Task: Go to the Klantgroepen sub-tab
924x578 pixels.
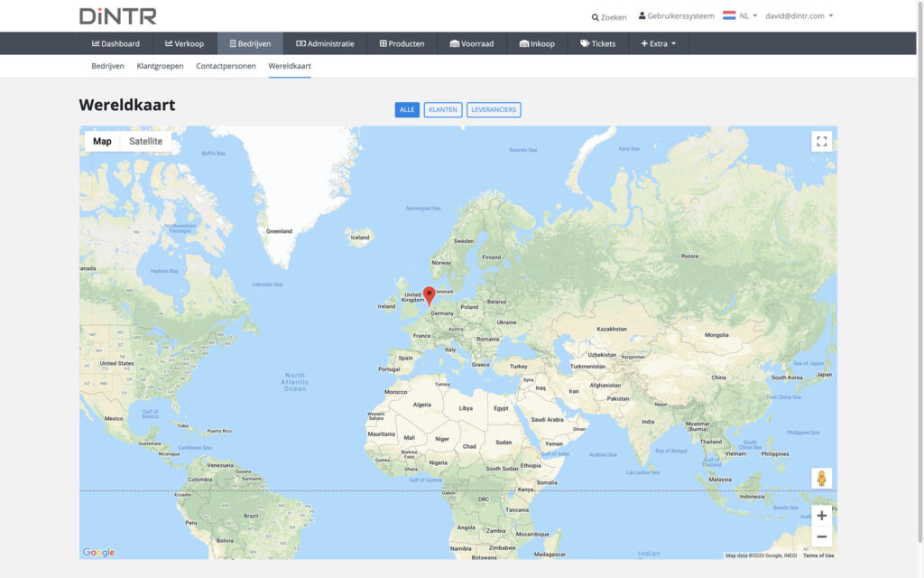Action: 161,66
